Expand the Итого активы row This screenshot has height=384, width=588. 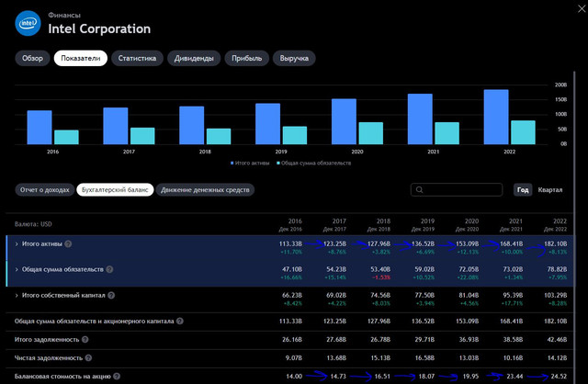click(17, 243)
